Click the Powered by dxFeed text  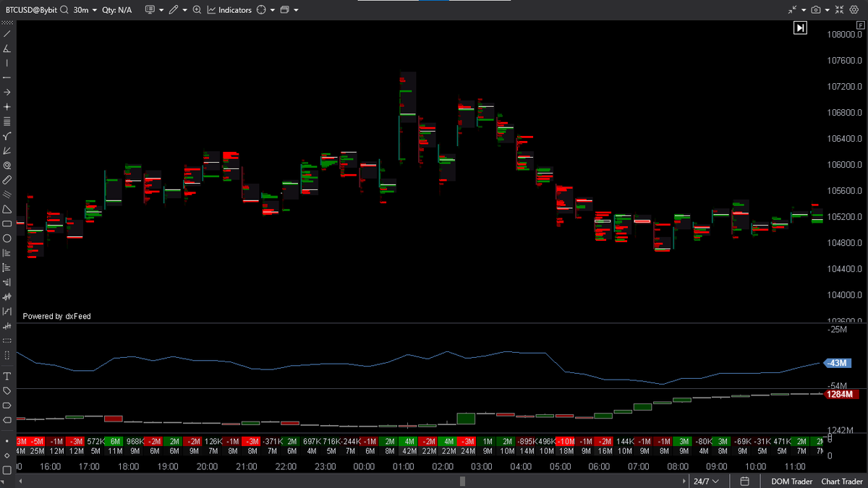56,316
